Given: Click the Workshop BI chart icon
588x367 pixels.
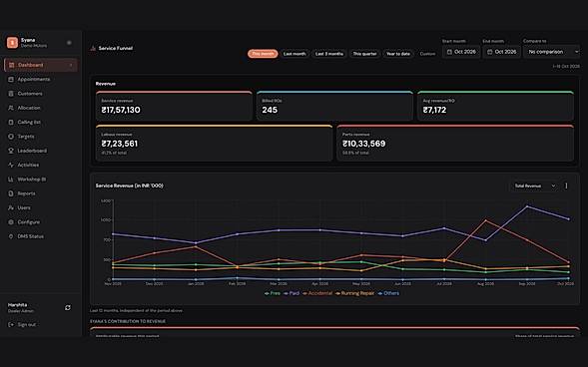Looking at the screenshot, I should click(x=11, y=180).
